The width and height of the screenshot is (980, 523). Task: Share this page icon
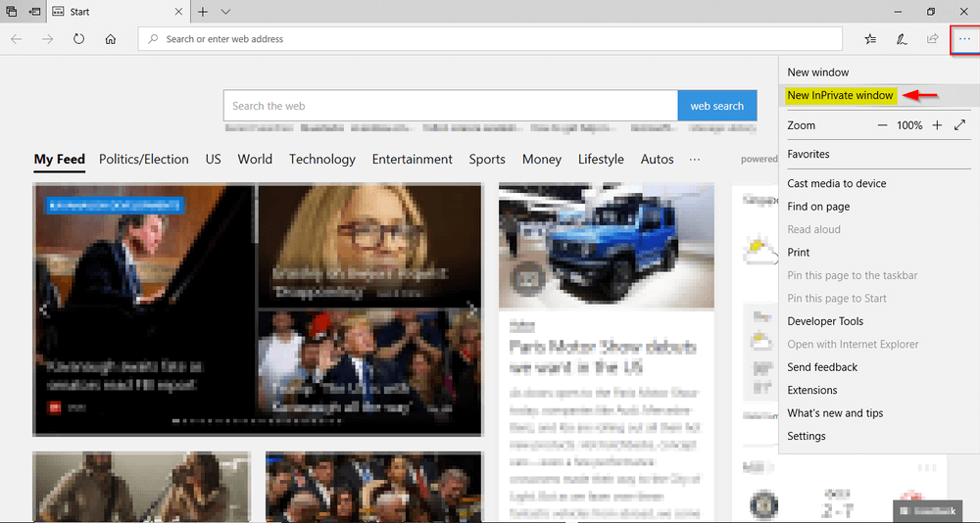(933, 39)
